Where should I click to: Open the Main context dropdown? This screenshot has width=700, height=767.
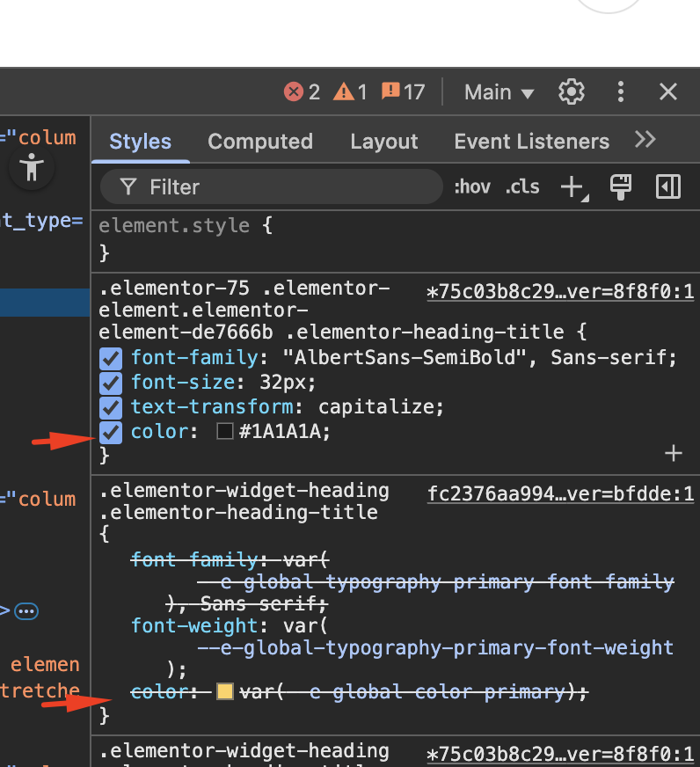499,92
